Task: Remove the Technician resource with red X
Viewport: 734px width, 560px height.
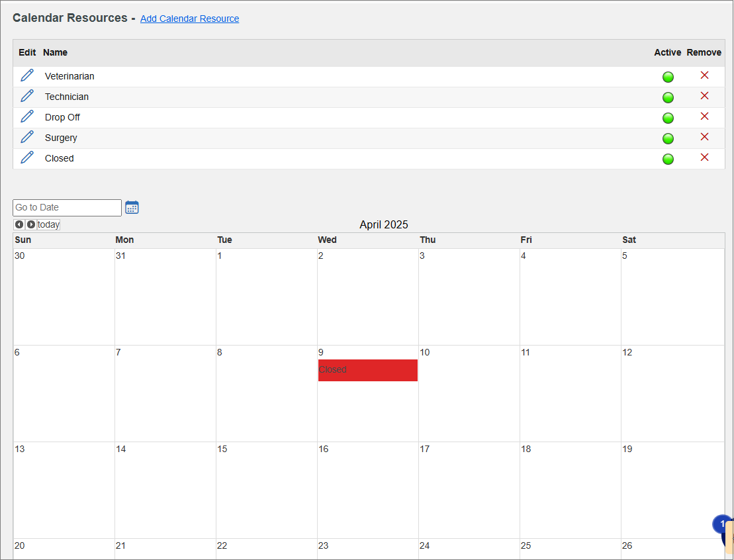Action: coord(704,96)
